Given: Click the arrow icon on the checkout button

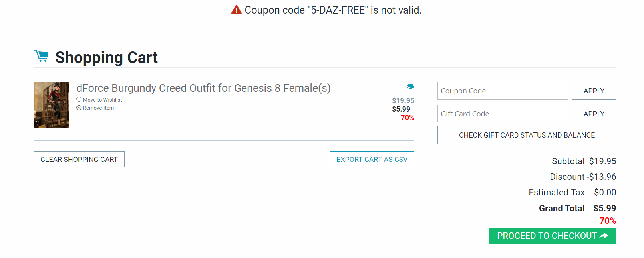Looking at the screenshot, I should point(604,236).
